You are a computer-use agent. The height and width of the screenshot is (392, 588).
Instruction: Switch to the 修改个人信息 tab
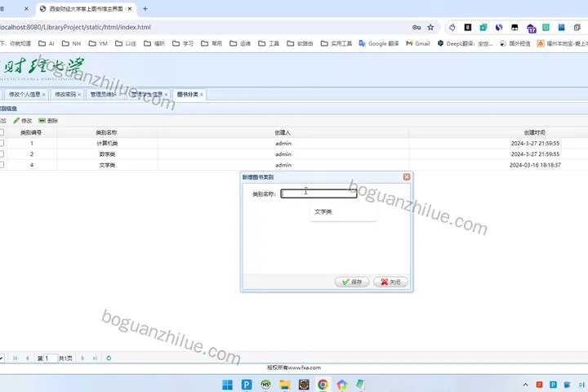[x=24, y=94]
